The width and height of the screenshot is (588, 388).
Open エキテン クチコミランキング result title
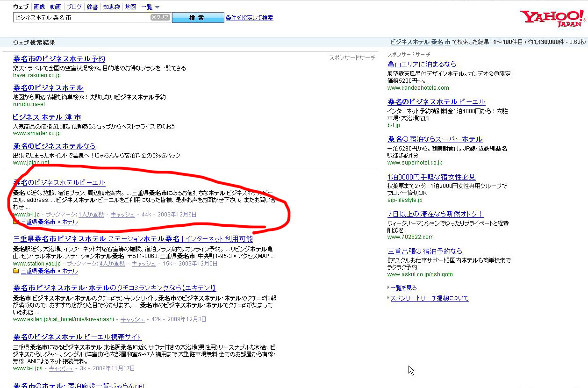pyautogui.click(x=115, y=288)
